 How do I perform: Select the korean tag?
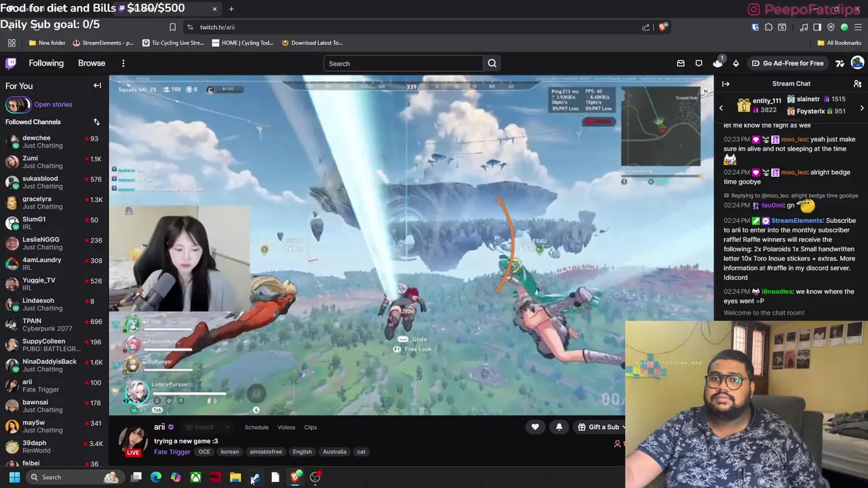(229, 452)
